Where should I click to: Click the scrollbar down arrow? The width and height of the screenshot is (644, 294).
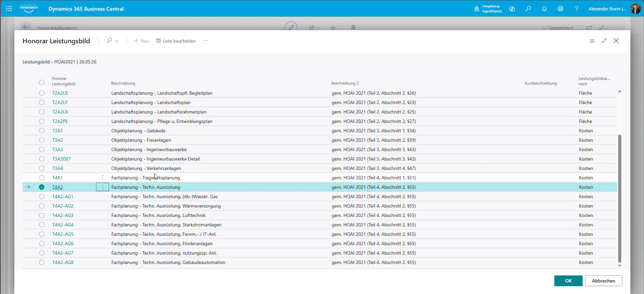click(620, 266)
